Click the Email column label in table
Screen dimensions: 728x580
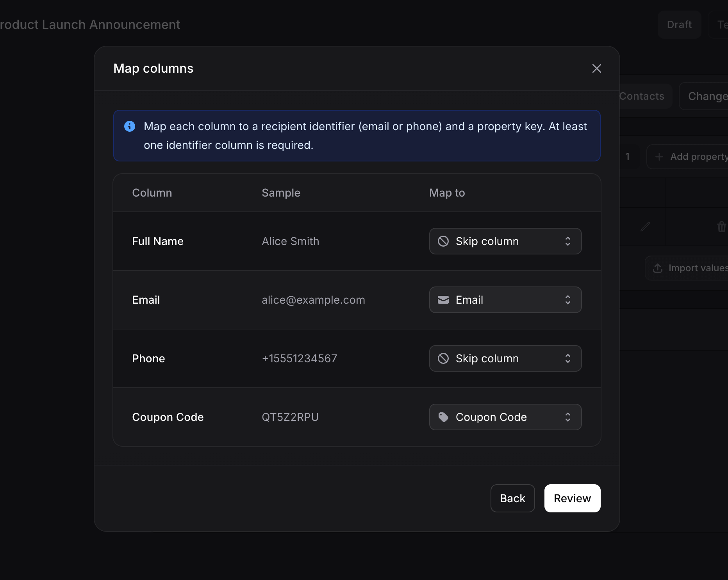pyautogui.click(x=146, y=300)
